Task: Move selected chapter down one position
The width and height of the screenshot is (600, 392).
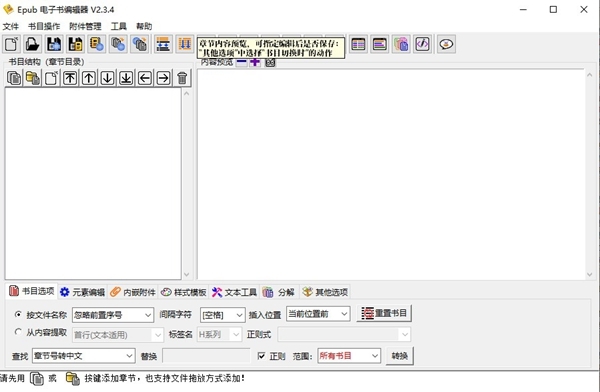Action: point(107,78)
